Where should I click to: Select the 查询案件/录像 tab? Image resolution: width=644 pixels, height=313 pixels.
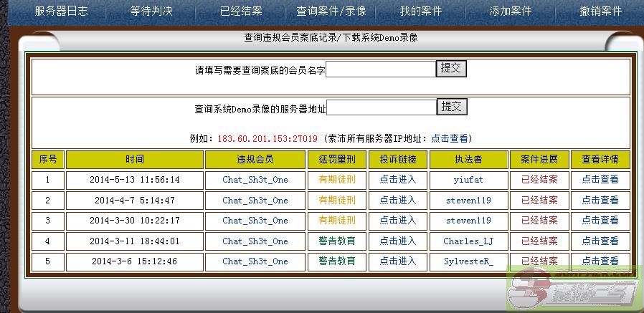pos(331,11)
